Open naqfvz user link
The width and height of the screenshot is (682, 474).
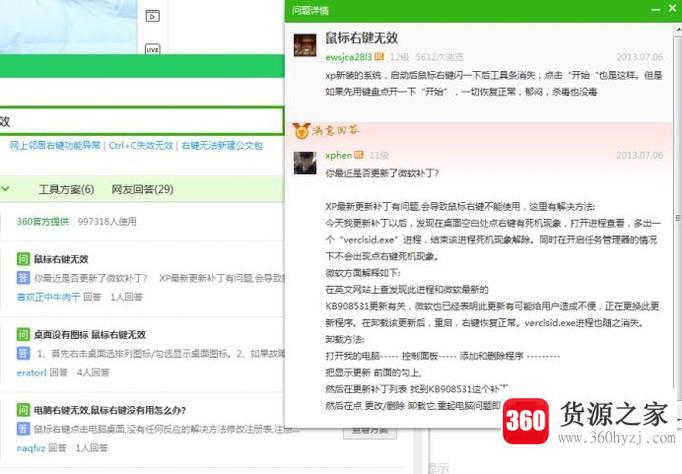point(31,448)
